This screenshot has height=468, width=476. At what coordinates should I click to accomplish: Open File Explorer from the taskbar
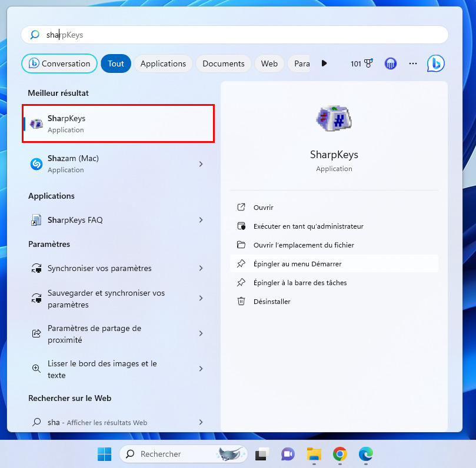tap(314, 454)
